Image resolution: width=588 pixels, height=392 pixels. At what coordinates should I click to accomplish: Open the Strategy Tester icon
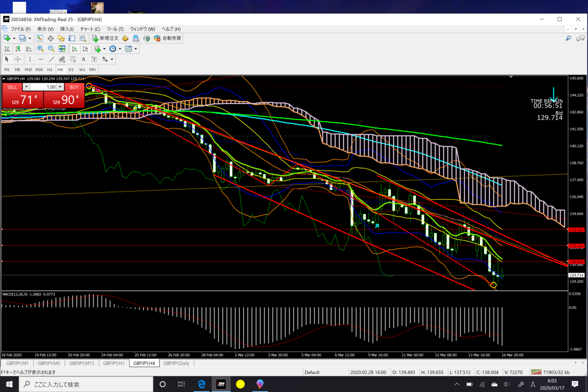(x=83, y=38)
